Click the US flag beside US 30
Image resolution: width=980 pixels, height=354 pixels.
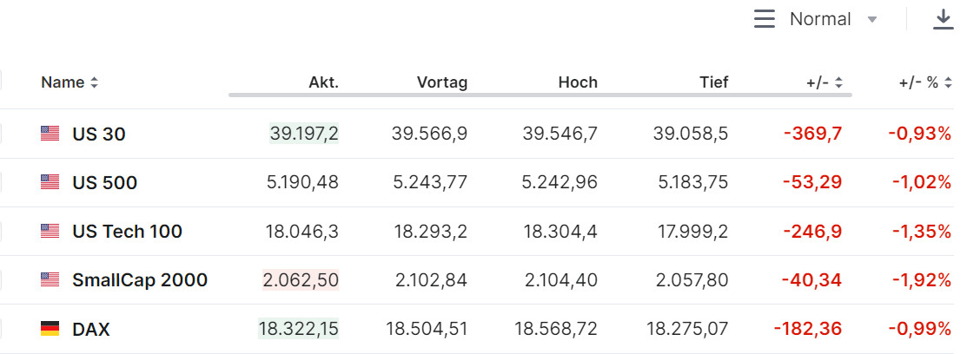[x=50, y=134]
